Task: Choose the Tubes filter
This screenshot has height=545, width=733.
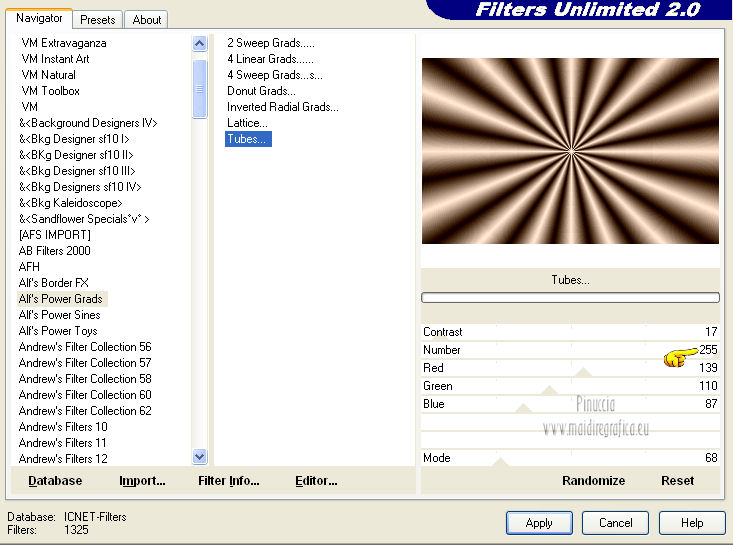Action: tap(248, 139)
